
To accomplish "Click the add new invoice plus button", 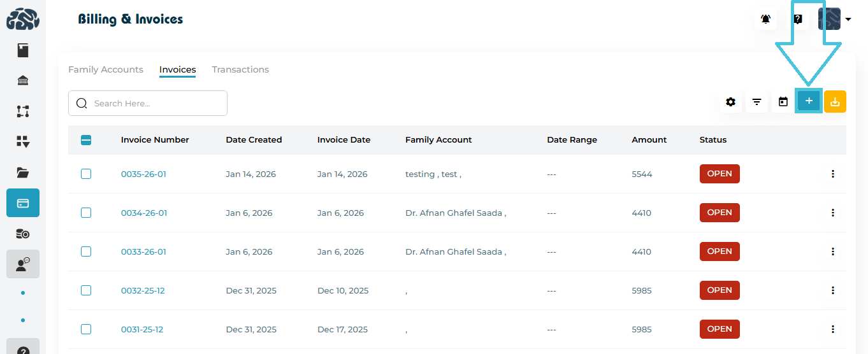I will (x=809, y=101).
